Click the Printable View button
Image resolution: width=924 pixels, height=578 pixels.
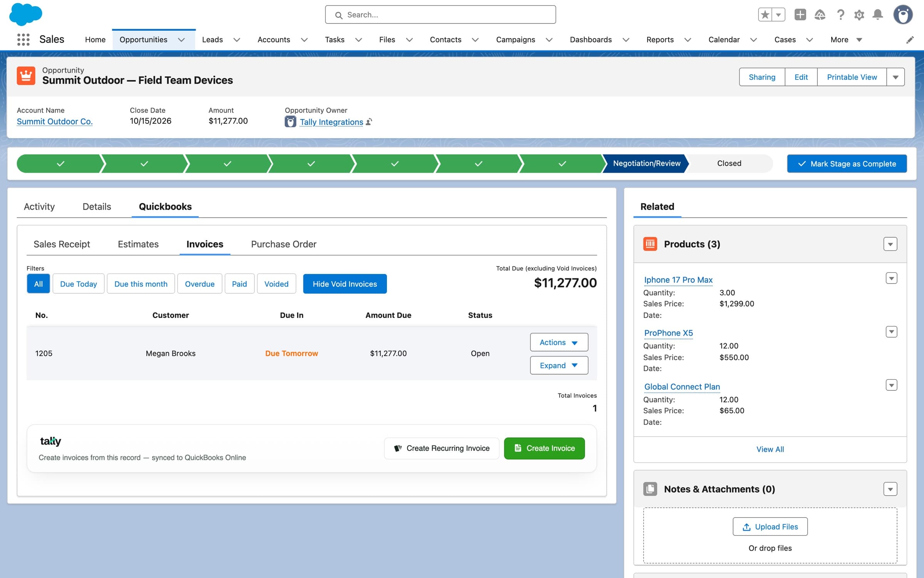point(852,77)
